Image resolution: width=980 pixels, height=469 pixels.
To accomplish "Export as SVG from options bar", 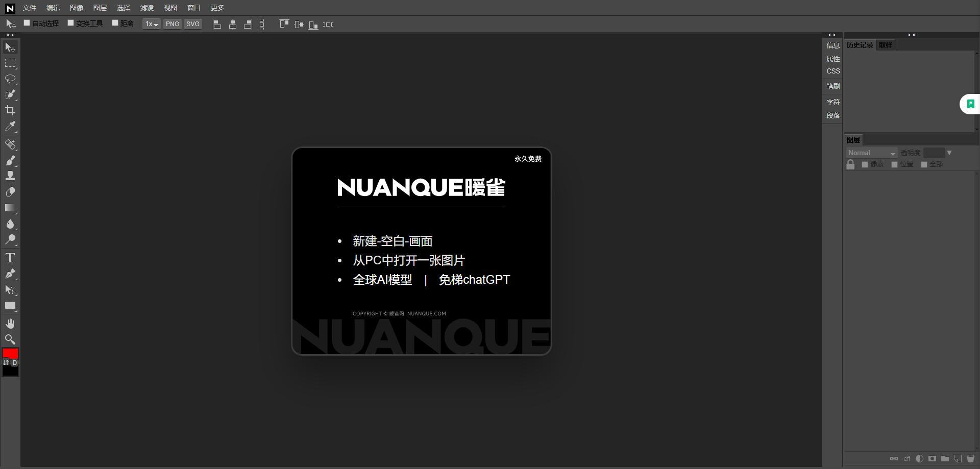I will [x=193, y=24].
